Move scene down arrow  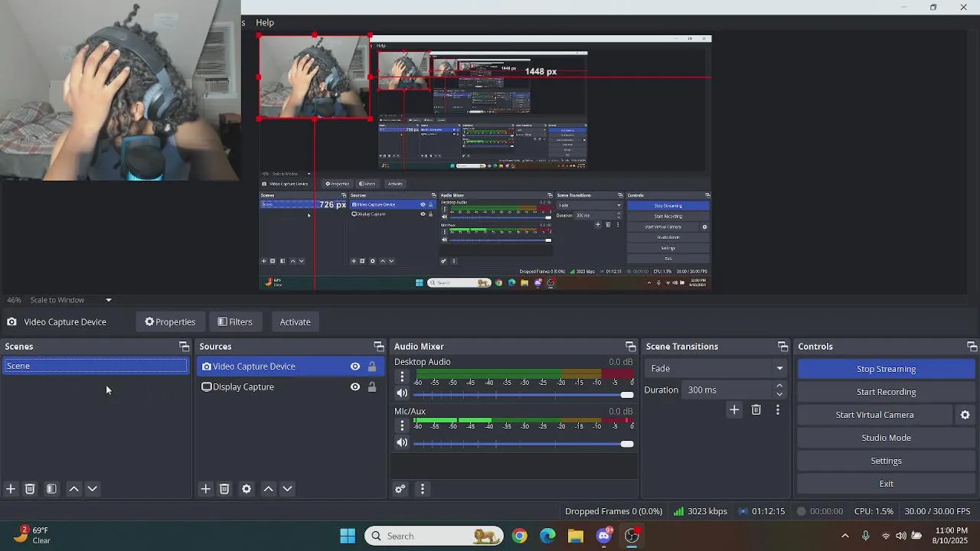coord(93,489)
